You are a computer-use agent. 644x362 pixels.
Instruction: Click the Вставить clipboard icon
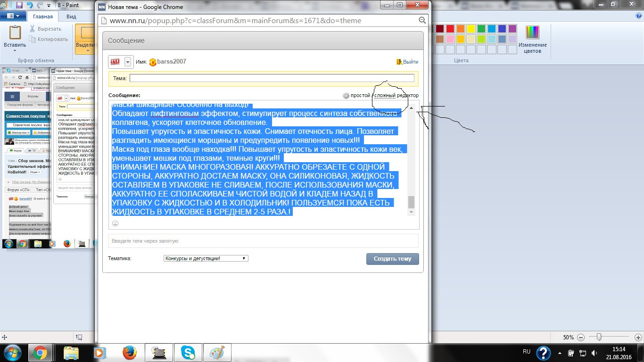(x=15, y=32)
